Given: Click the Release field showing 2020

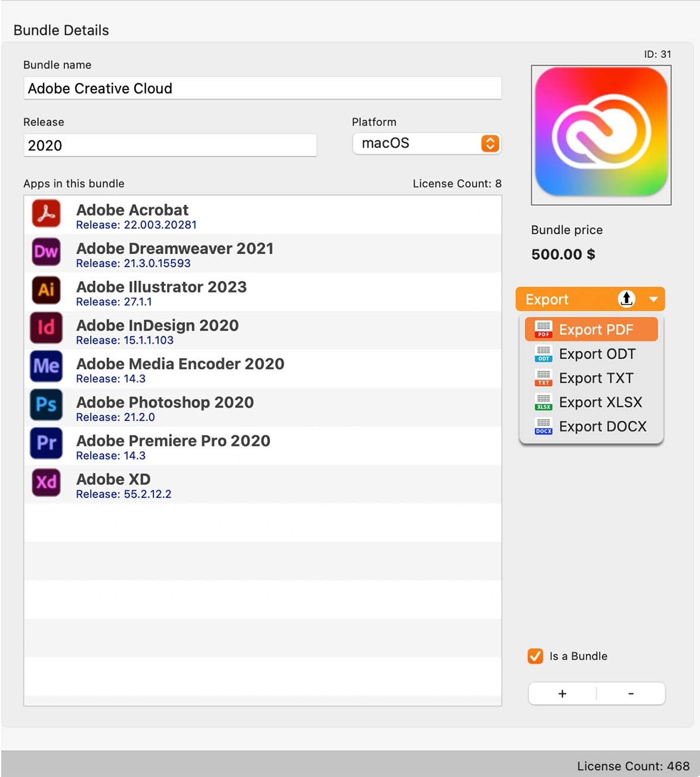Looking at the screenshot, I should coord(169,146).
